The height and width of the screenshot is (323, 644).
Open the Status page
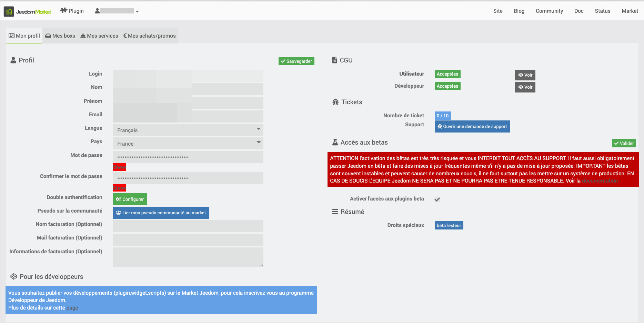602,11
